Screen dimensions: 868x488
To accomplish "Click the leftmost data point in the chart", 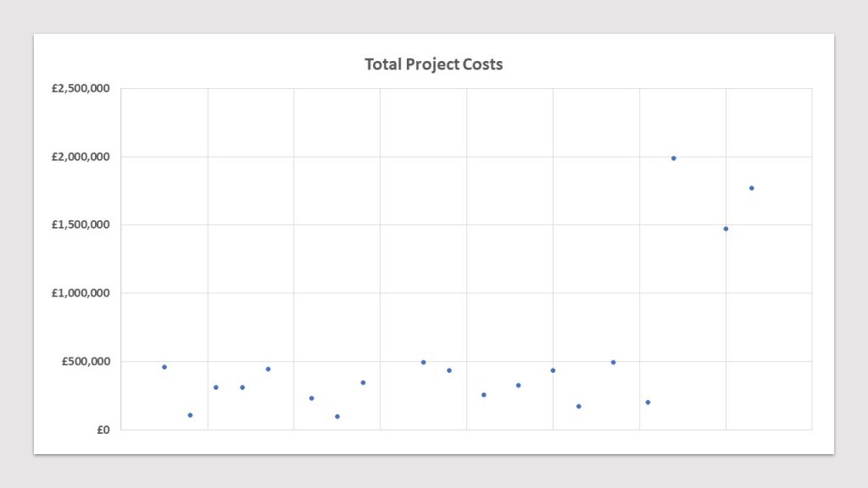I will click(x=164, y=367).
